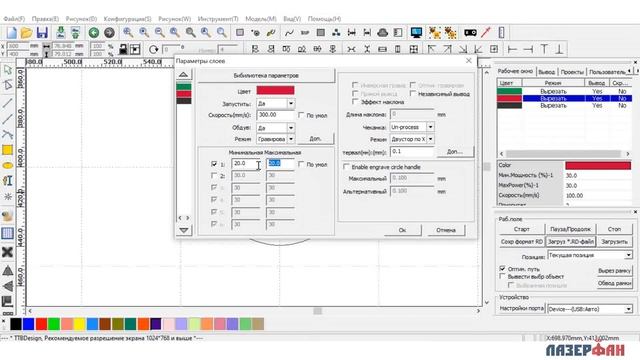
Task: Expand the 'Режим' Гравирова dropdown
Action: click(291, 139)
